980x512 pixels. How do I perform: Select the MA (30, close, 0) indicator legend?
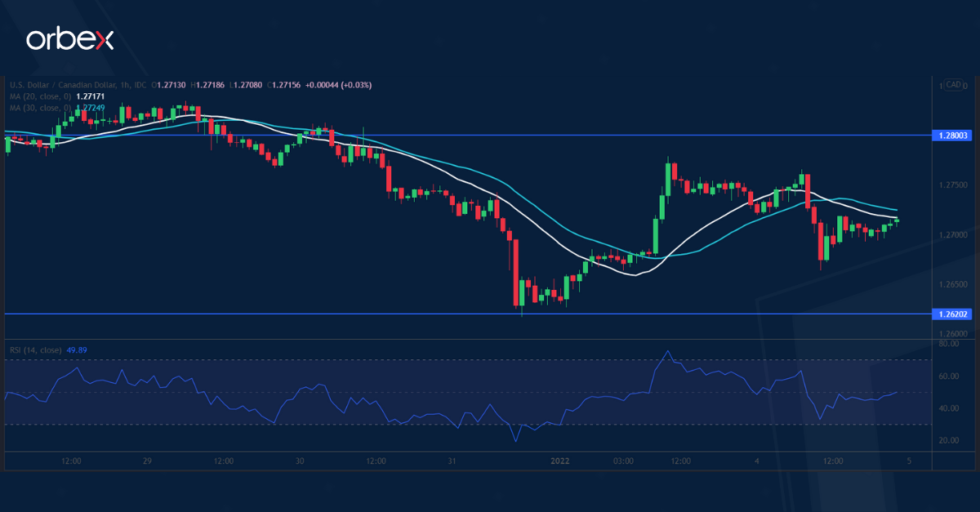tap(40, 108)
